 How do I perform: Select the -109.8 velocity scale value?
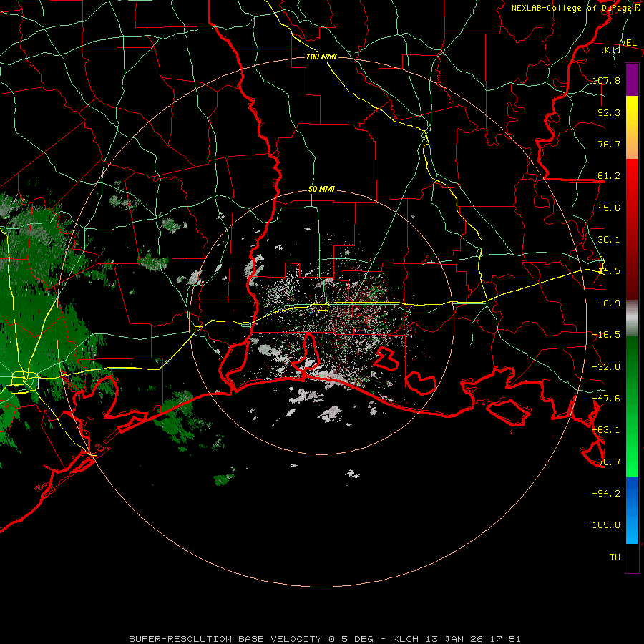coord(603,525)
